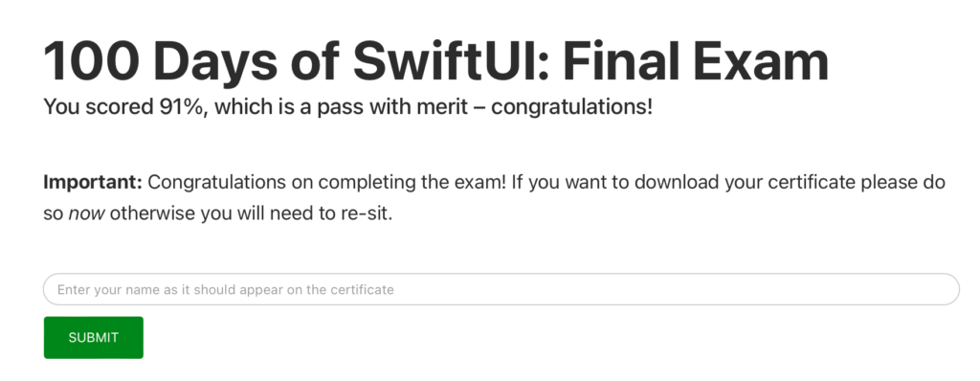Click the green SUBMIT button
The image size is (980, 381).
(x=93, y=338)
